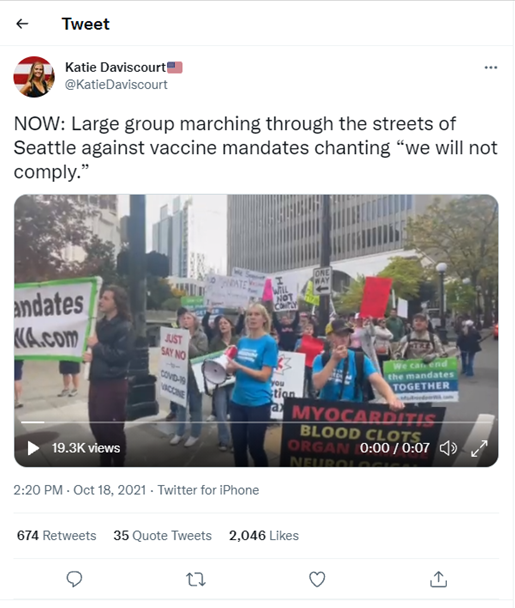The width and height of the screenshot is (515, 608).
Task: View the 35 Quote Tweets
Action: tap(162, 535)
